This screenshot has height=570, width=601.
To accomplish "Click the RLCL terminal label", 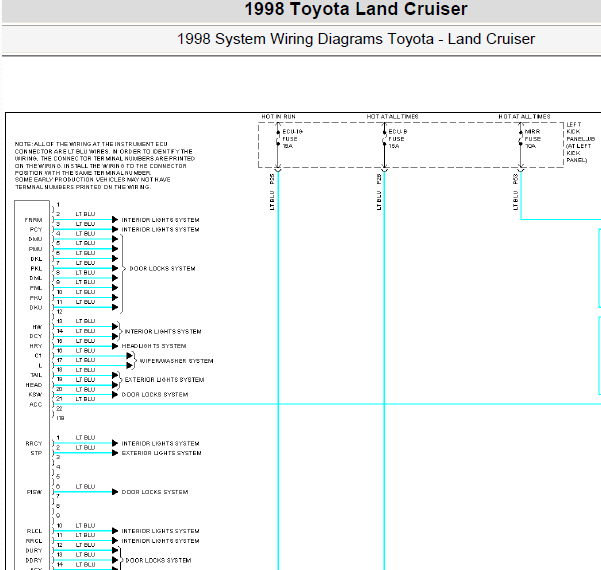I will click(34, 531).
